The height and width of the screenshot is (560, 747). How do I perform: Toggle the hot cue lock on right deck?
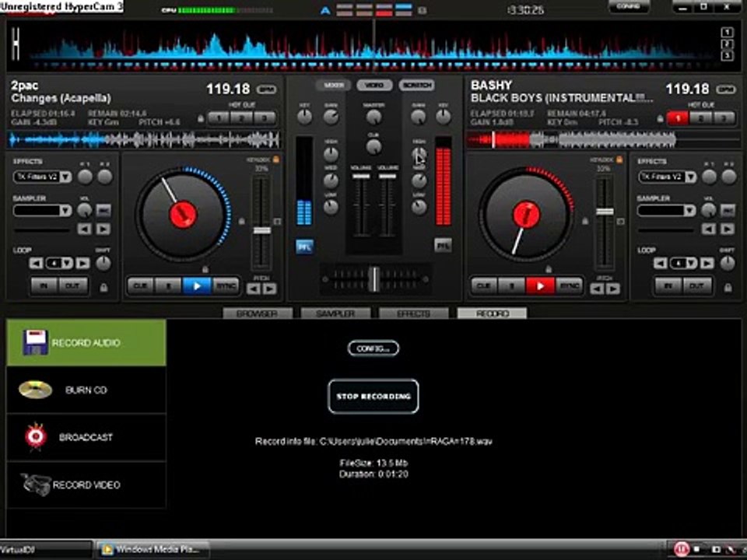pos(661,118)
